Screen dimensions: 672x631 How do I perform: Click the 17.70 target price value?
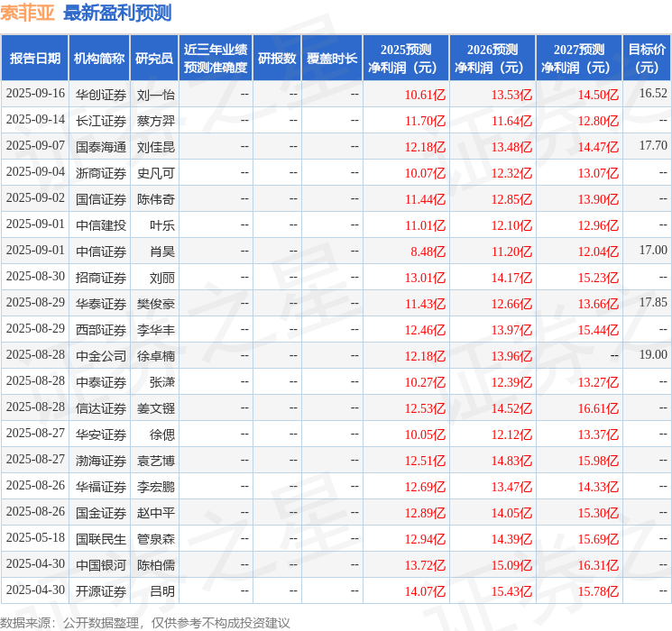[x=653, y=146]
